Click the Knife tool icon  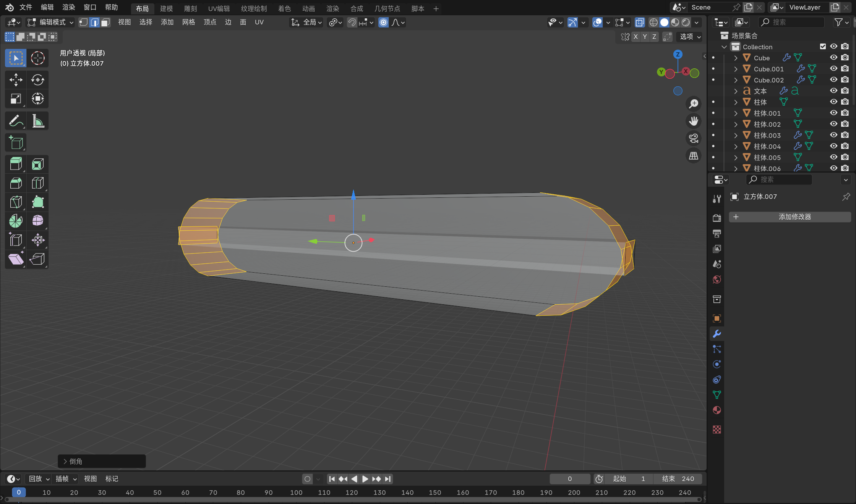[16, 202]
